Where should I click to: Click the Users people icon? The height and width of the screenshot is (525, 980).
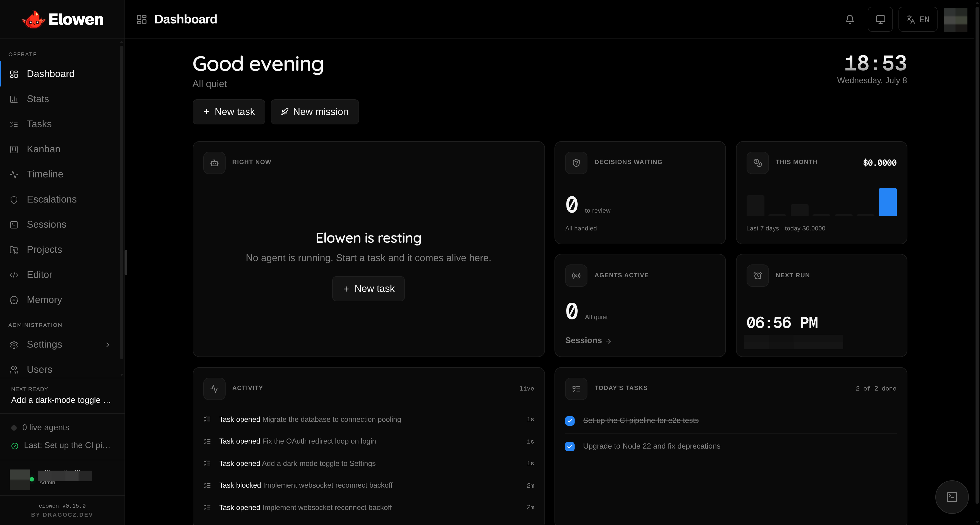(x=14, y=370)
